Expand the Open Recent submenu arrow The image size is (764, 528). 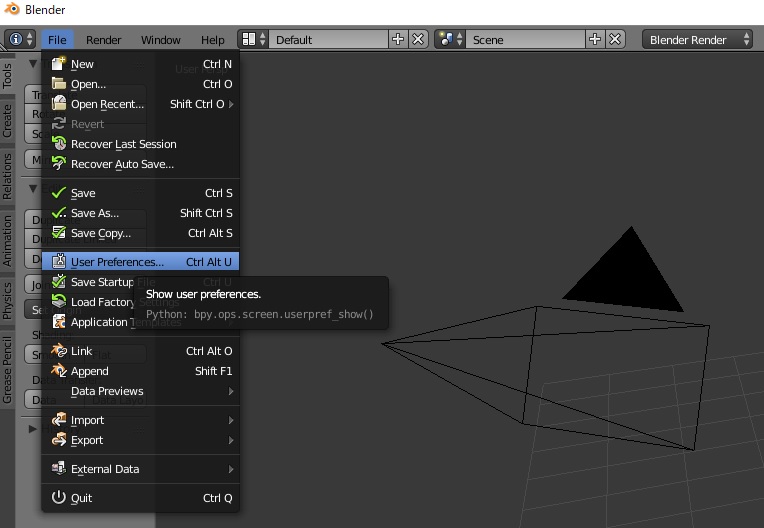tap(231, 104)
